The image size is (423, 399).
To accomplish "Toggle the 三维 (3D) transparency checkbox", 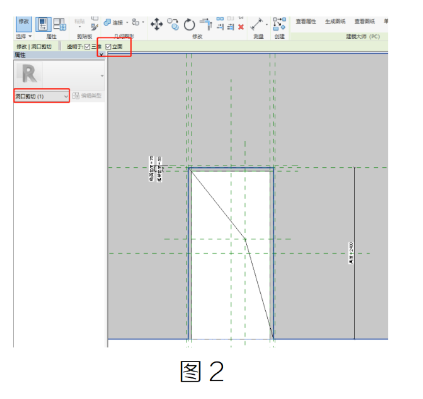I will 87,47.
